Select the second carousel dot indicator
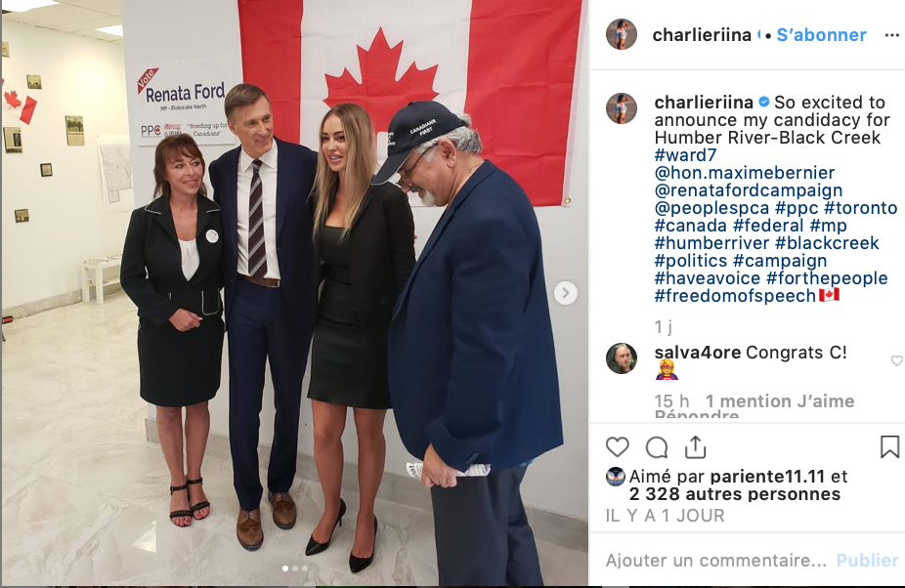The height and width of the screenshot is (588, 905). click(x=295, y=568)
